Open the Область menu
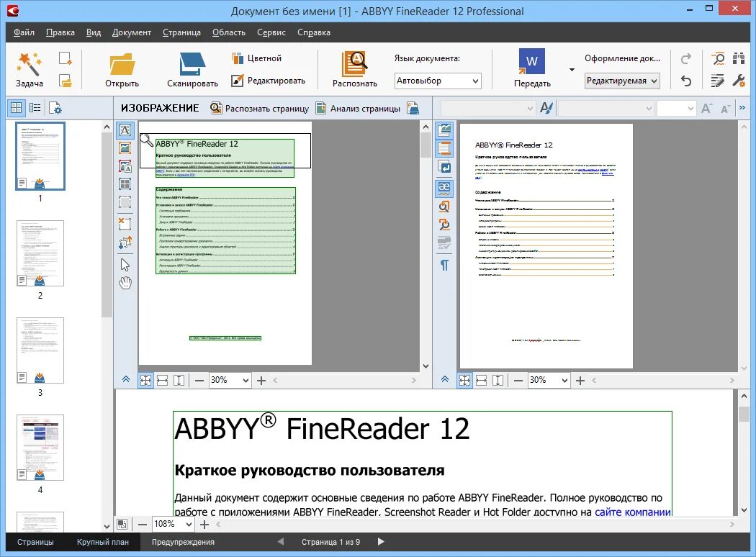This screenshot has width=756, height=557. (x=228, y=32)
